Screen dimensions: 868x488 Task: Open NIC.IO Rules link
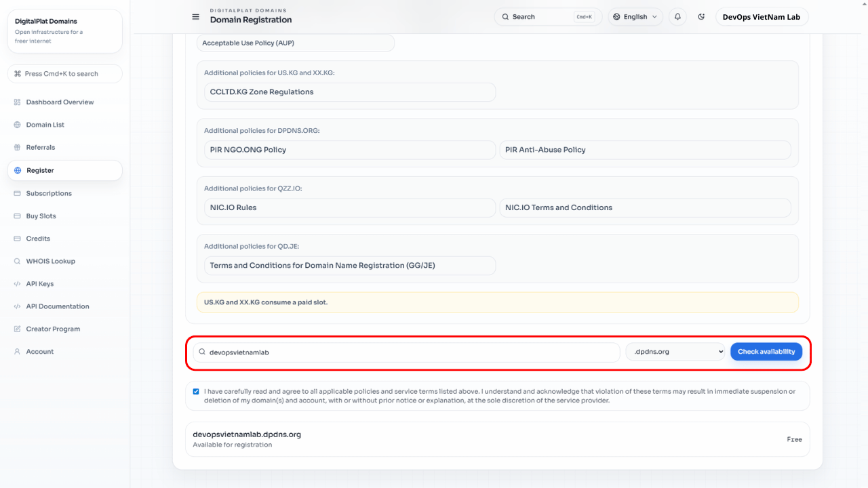coord(350,207)
